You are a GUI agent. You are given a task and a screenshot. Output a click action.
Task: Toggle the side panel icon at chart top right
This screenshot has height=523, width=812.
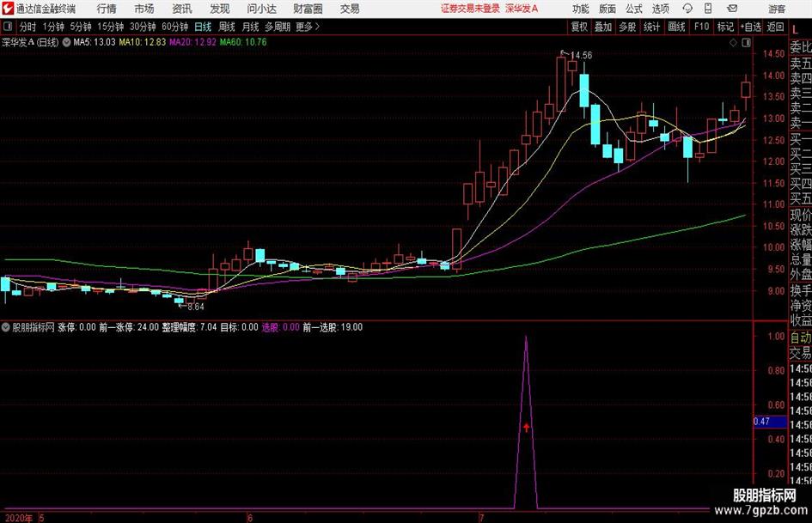pyautogui.click(x=746, y=43)
